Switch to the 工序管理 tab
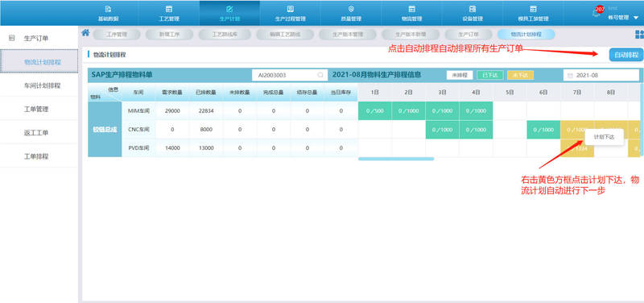Viewport: 644px width, 303px height. point(118,35)
